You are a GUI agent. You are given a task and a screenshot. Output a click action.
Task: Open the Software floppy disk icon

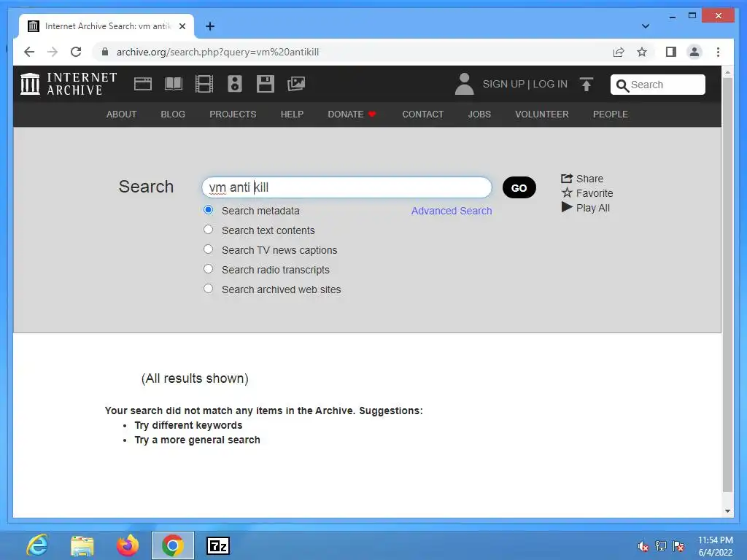coord(265,84)
